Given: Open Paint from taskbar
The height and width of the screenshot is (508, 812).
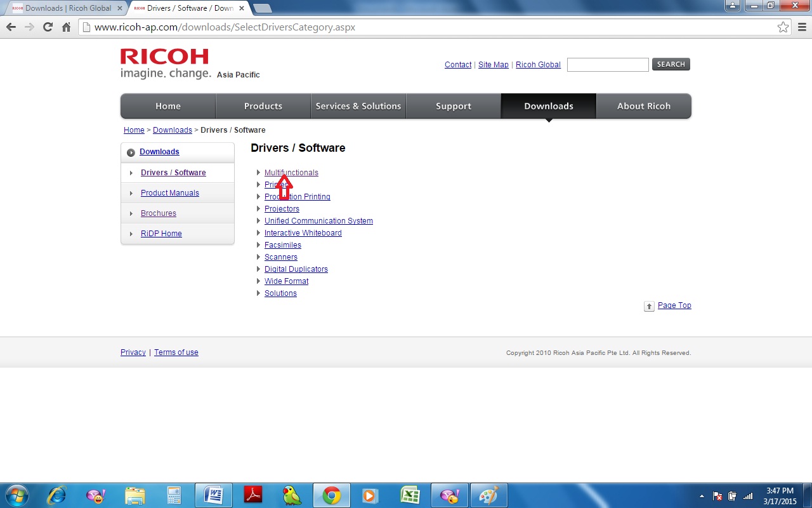Looking at the screenshot, I should (x=488, y=495).
